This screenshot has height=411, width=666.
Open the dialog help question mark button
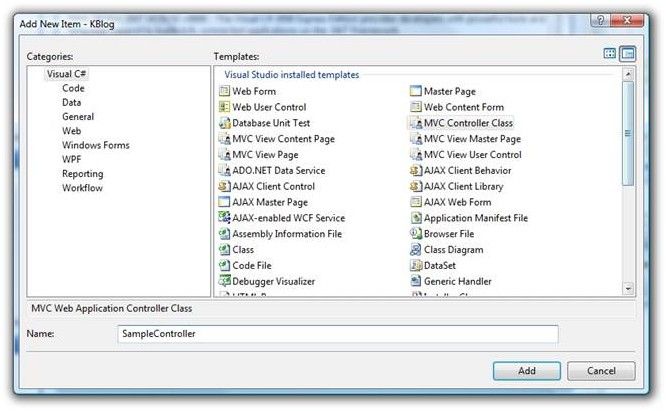pyautogui.click(x=600, y=20)
